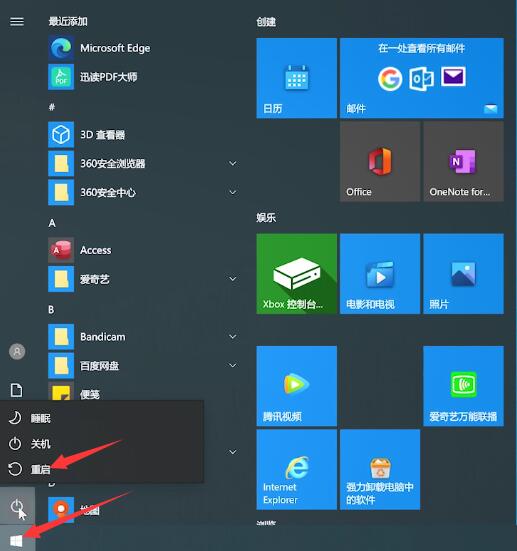Click the Windows Start button
This screenshot has height=551, width=517.
17,540
